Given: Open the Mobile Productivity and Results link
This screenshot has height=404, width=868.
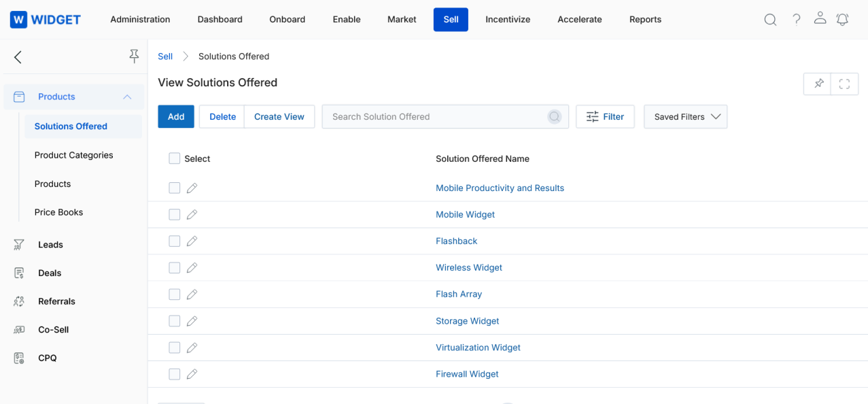Looking at the screenshot, I should tap(500, 188).
